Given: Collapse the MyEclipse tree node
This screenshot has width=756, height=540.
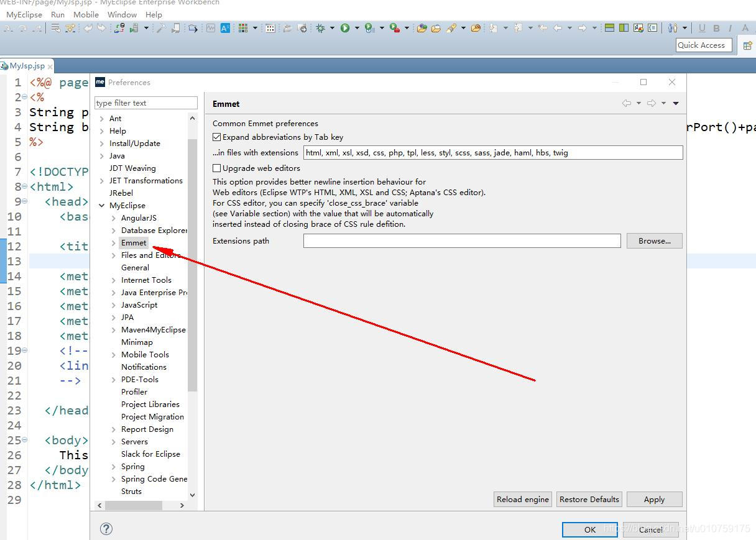Looking at the screenshot, I should 102,205.
